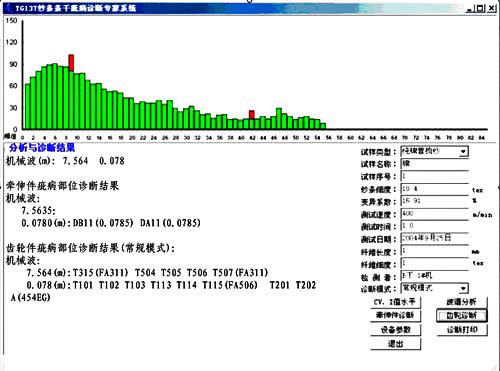This screenshot has height=371, width=500.
Task: Click the 退出 exit button
Action: tap(395, 344)
